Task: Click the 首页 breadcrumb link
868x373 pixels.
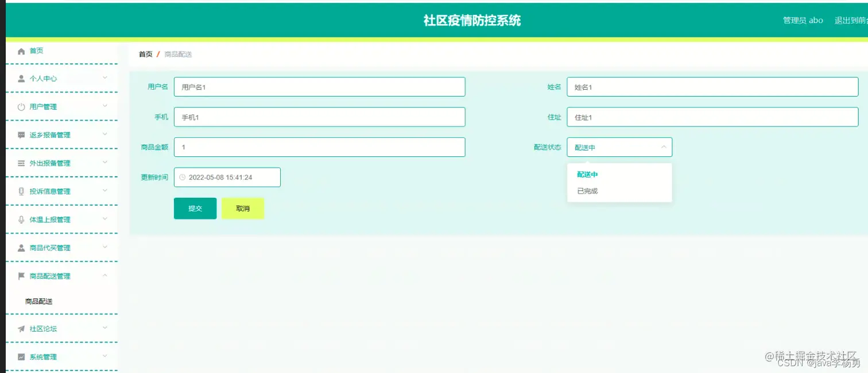Action: click(146, 54)
